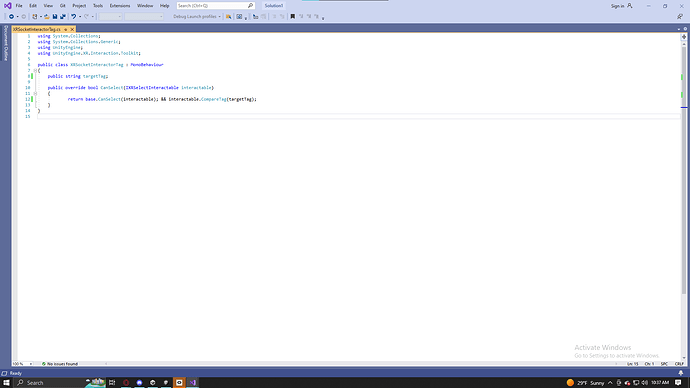The image size is (690, 388).
Task: Click 'UnityEngine.XR.Interaction.Toolkit' using line
Action: pos(95,53)
